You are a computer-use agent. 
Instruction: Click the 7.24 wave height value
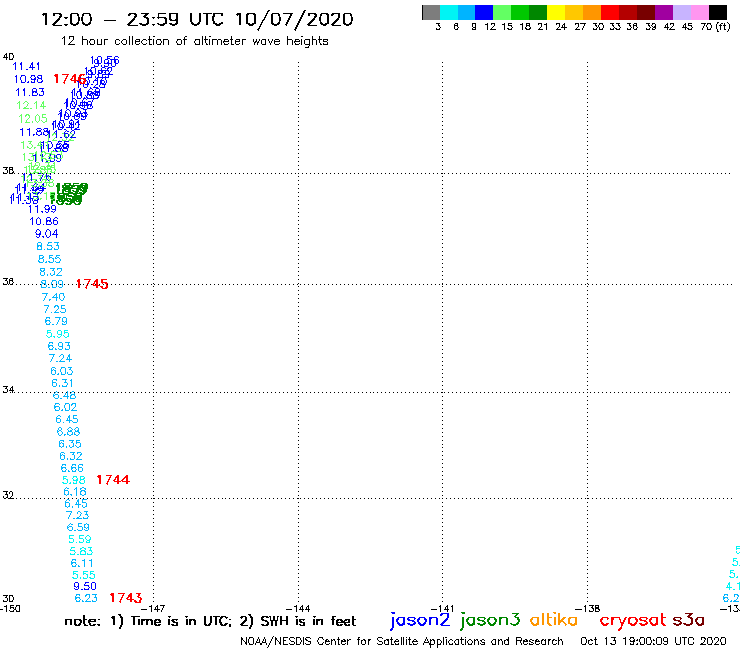pyautogui.click(x=60, y=358)
